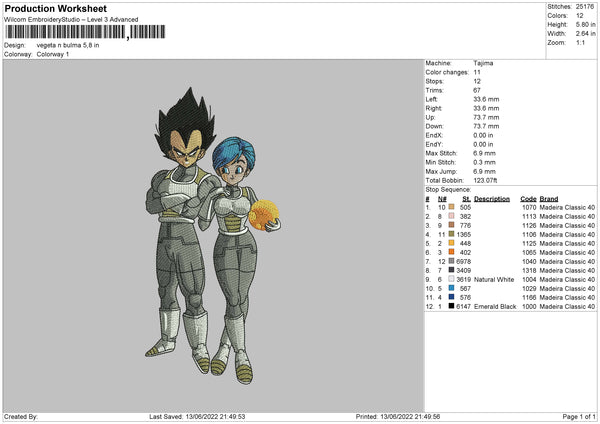The width and height of the screenshot is (600, 424).
Task: Select the Total Bobbin value '123.07ft'
Action: tap(485, 180)
